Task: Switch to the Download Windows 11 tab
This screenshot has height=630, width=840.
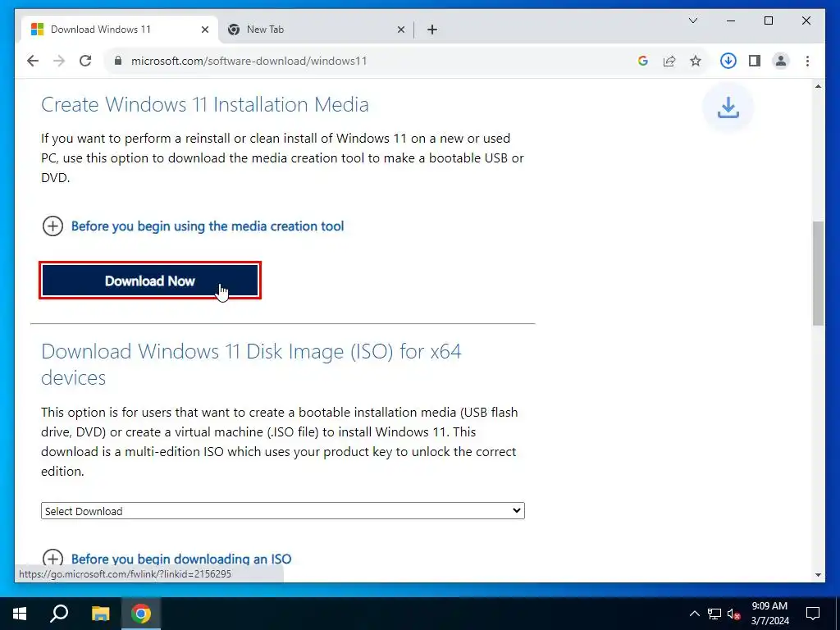Action: [119, 30]
